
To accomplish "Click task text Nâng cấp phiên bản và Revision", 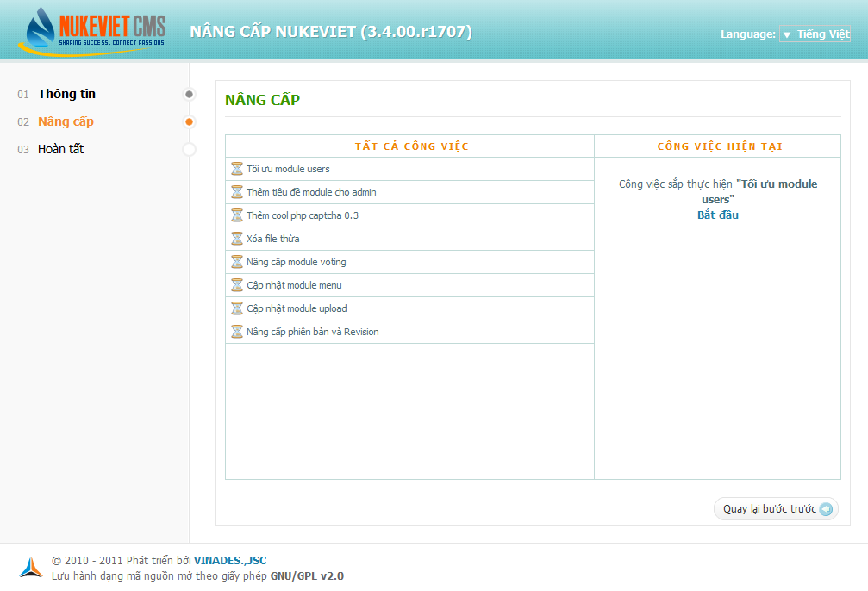I will pos(313,332).
